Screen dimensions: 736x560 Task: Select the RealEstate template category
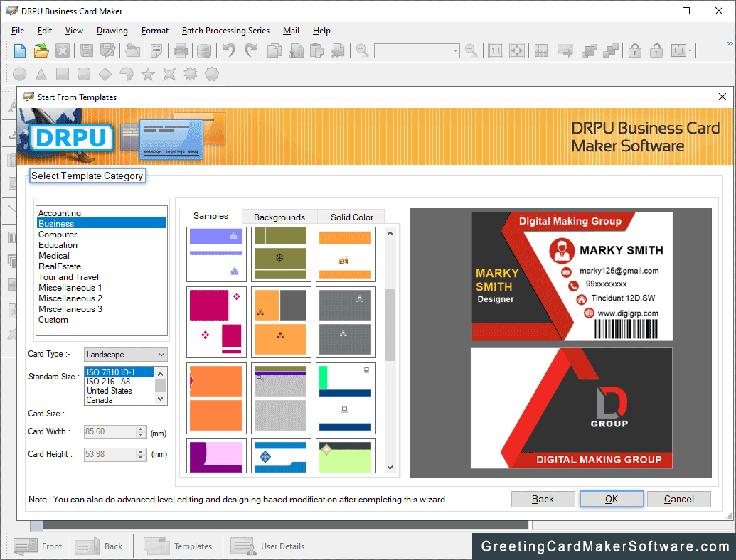click(102, 266)
